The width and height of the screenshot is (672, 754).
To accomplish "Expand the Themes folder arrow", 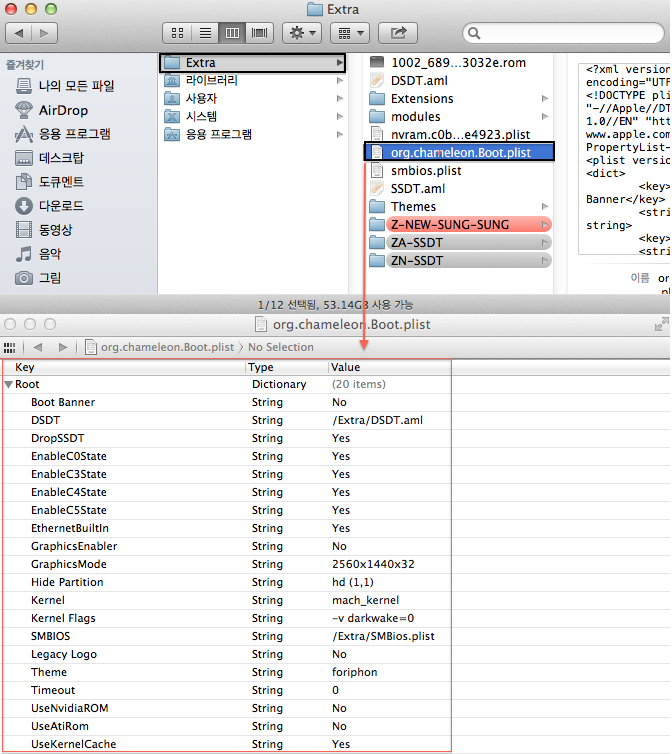I will click(x=545, y=206).
